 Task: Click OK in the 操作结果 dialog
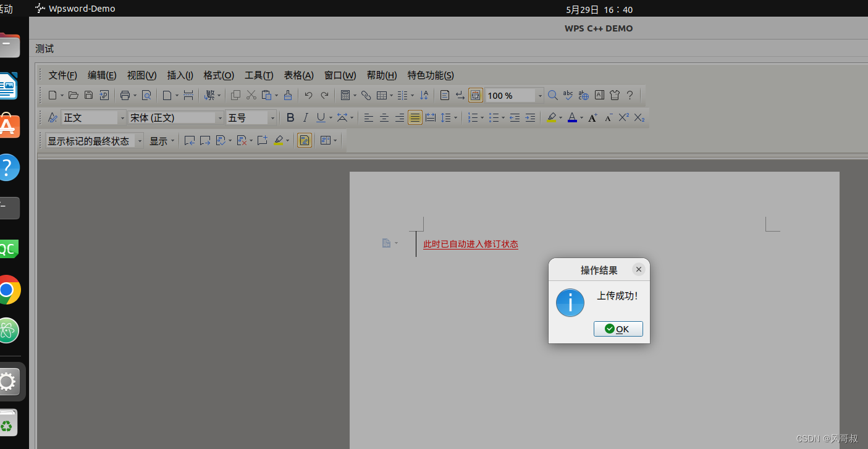618,329
